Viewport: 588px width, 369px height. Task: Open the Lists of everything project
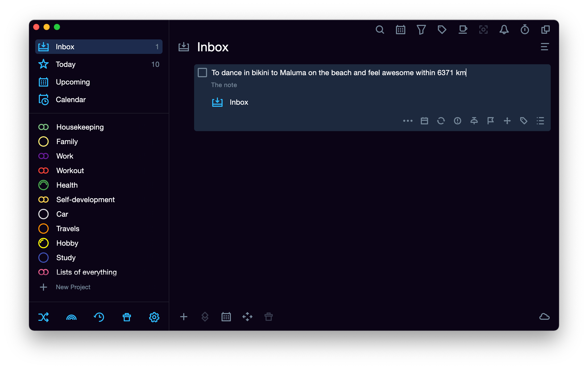(x=99, y=272)
